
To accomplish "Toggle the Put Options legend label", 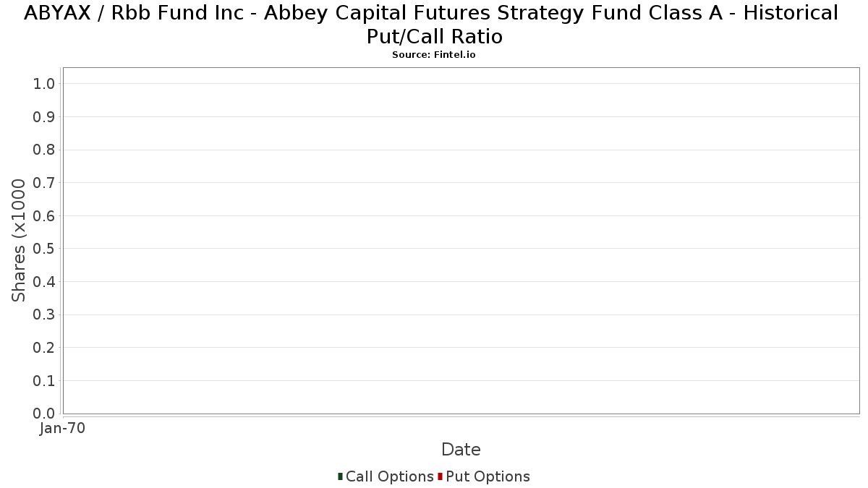I will coord(488,476).
